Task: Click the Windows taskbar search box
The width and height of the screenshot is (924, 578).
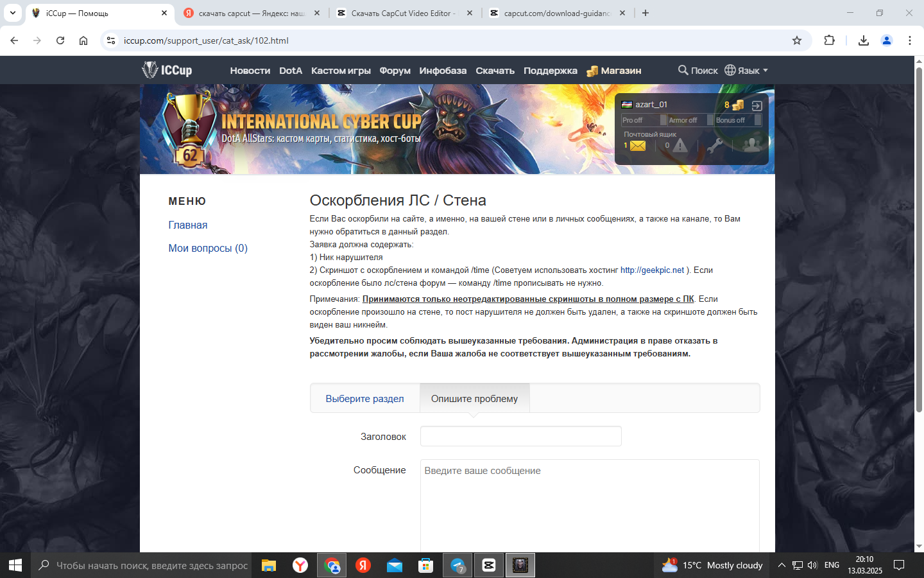Action: click(142, 565)
